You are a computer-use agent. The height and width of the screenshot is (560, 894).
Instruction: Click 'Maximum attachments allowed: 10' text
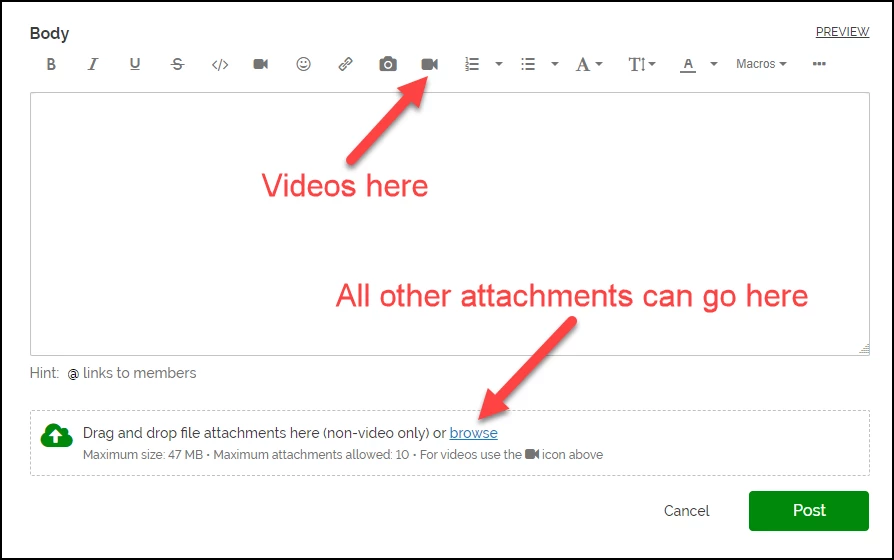[x=311, y=455]
